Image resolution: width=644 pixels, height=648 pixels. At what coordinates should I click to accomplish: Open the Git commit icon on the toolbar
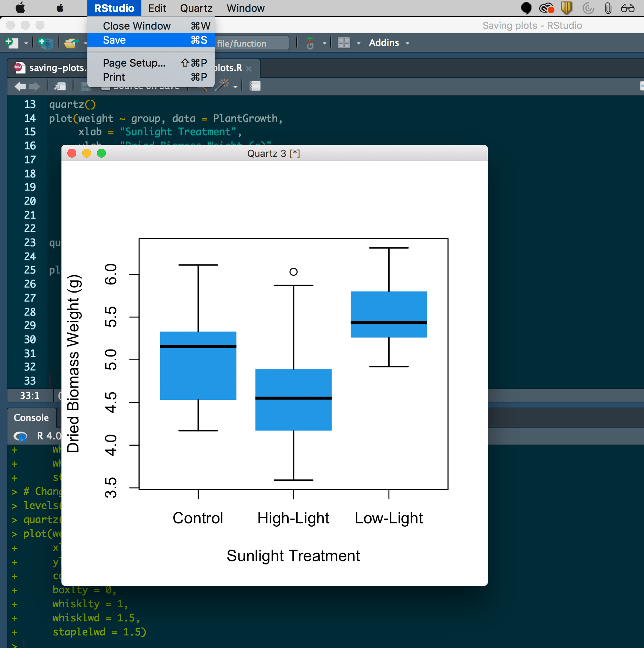point(310,43)
